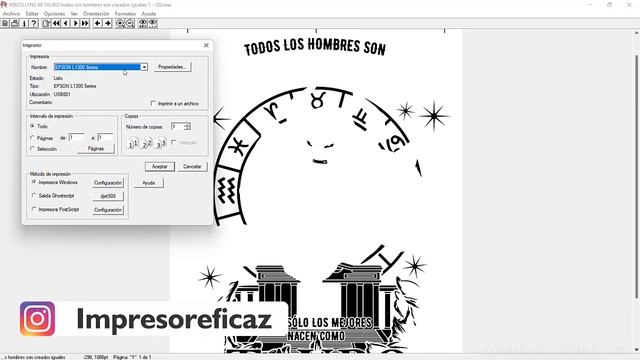The width and height of the screenshot is (640, 360).
Task: Open the Ayuda menu
Action: click(x=149, y=14)
